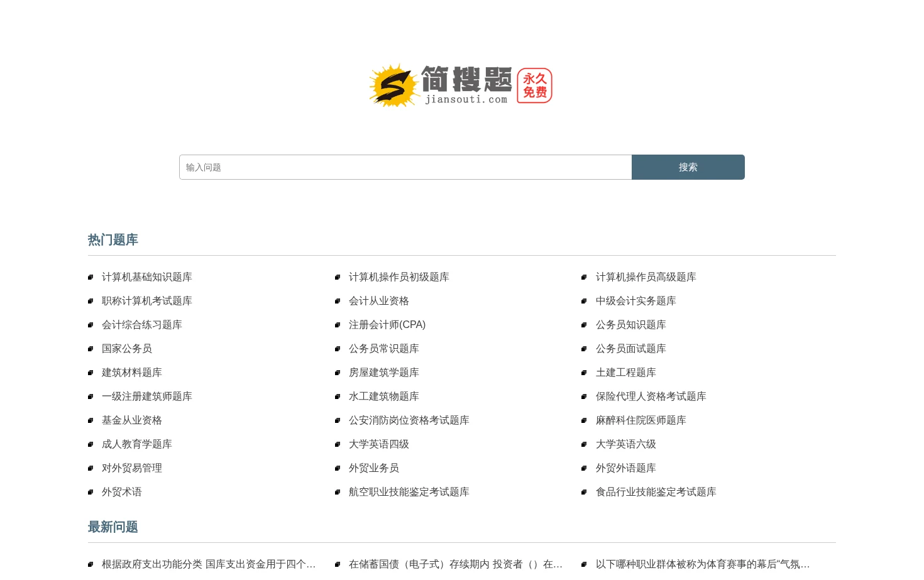The height and width of the screenshot is (580, 924).
Task: Open 对外贸易管理 link
Action: [x=132, y=468]
